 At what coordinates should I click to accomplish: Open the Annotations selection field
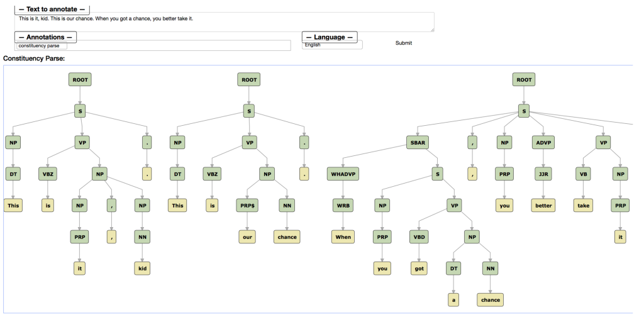(153, 46)
